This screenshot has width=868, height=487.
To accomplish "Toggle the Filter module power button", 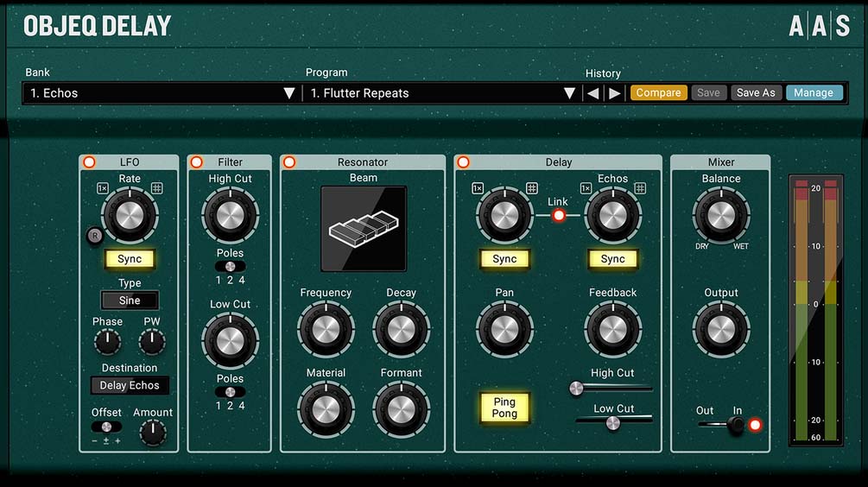I will pos(197,162).
